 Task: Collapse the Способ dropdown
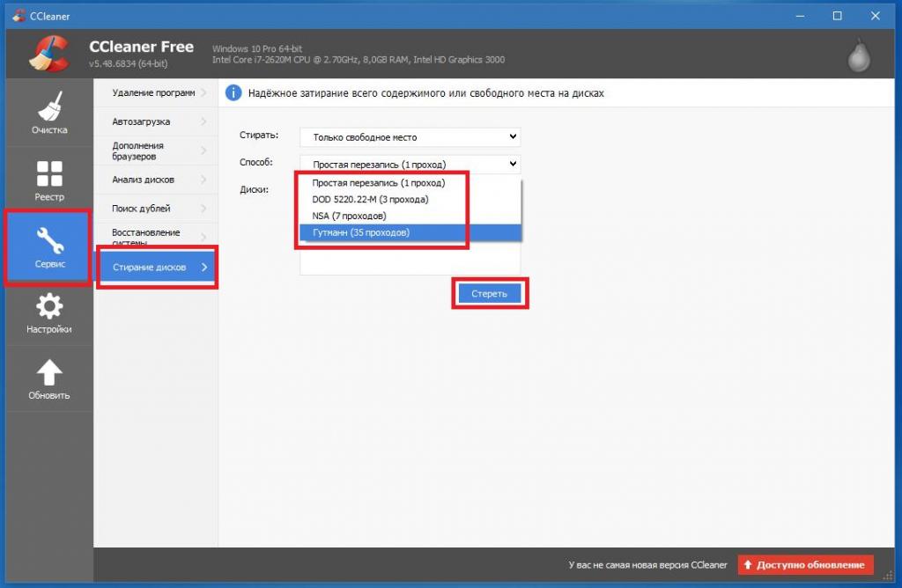pyautogui.click(x=410, y=164)
